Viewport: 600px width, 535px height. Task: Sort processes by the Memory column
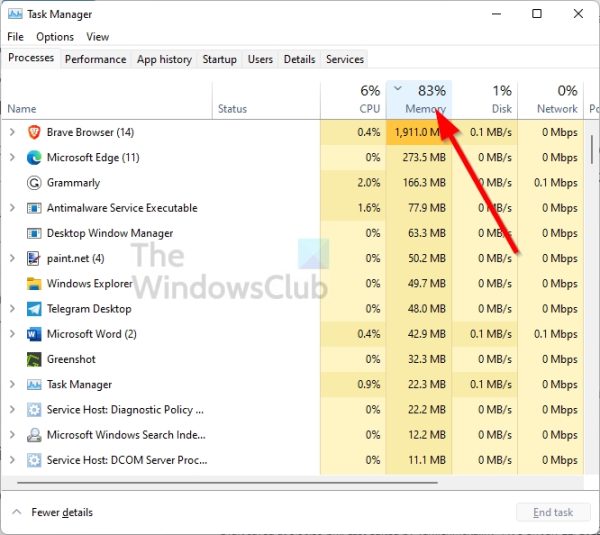pos(419,100)
